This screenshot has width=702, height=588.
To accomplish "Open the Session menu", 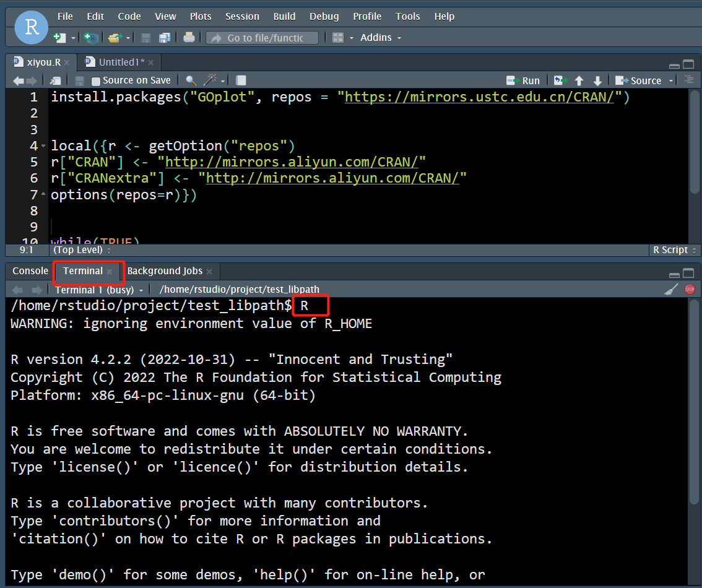I will (242, 17).
